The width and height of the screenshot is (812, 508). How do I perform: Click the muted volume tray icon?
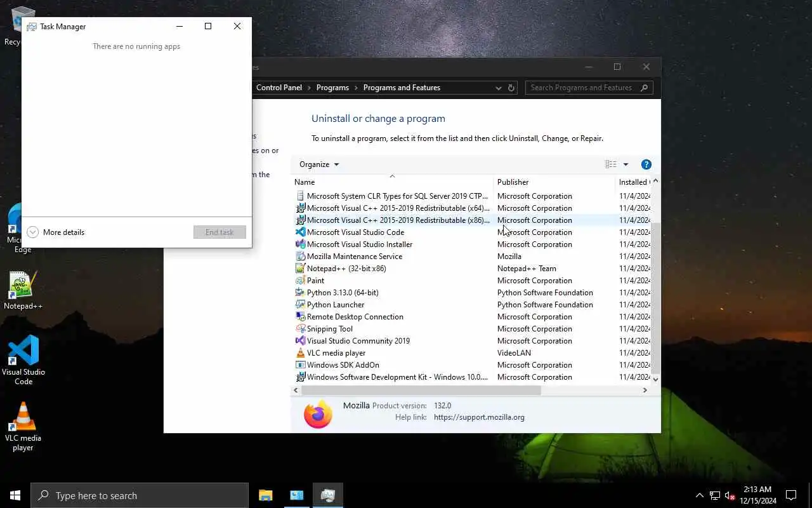730,495
